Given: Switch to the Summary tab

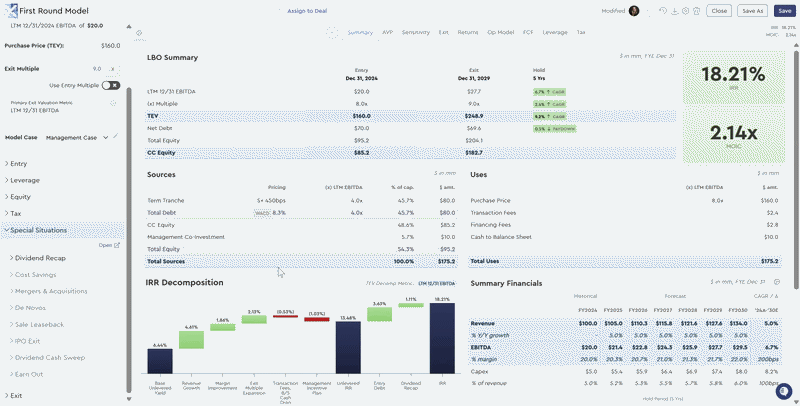Looking at the screenshot, I should tap(360, 32).
